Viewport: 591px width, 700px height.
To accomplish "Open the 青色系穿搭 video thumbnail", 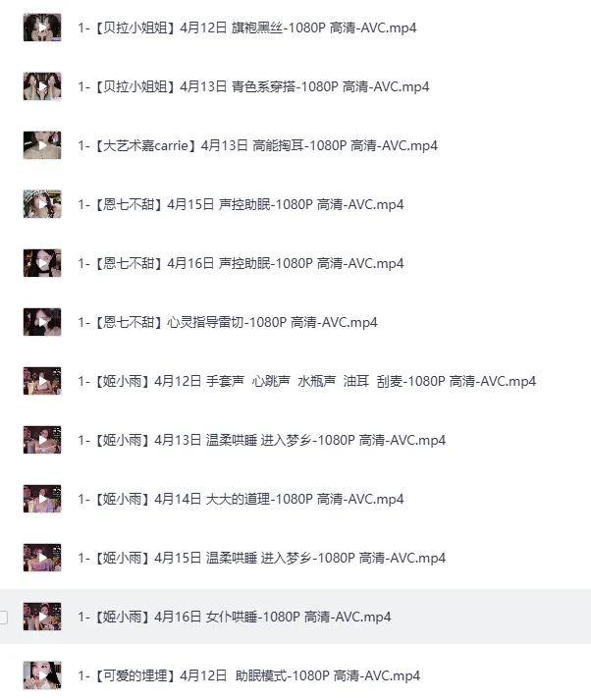I will click(x=42, y=86).
